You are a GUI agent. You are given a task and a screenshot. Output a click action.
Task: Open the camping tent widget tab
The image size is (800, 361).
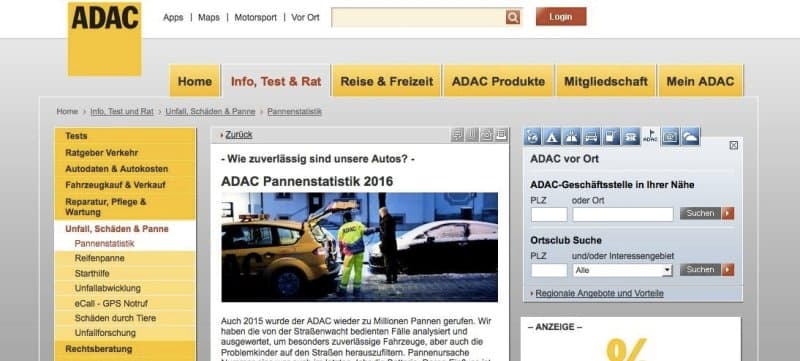[552, 137]
